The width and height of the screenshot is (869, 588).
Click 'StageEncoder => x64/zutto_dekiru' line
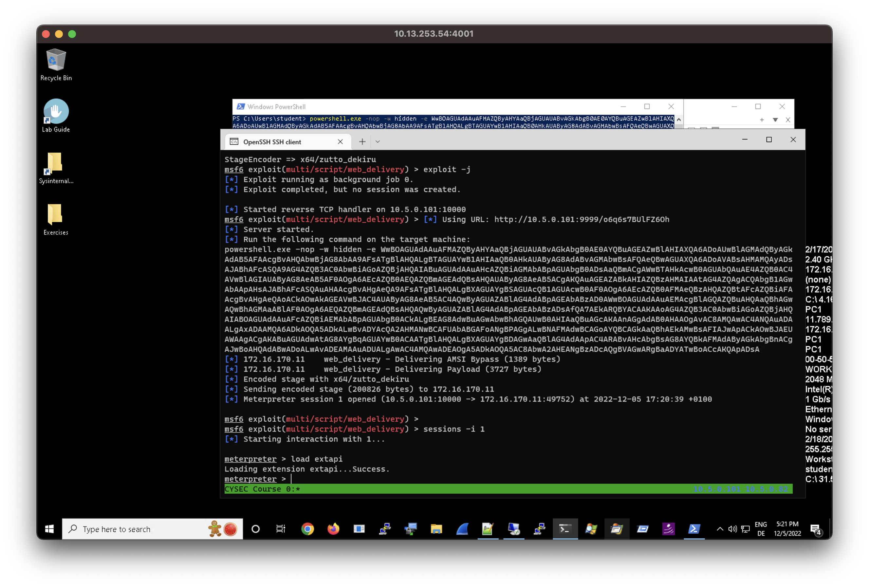[300, 160]
